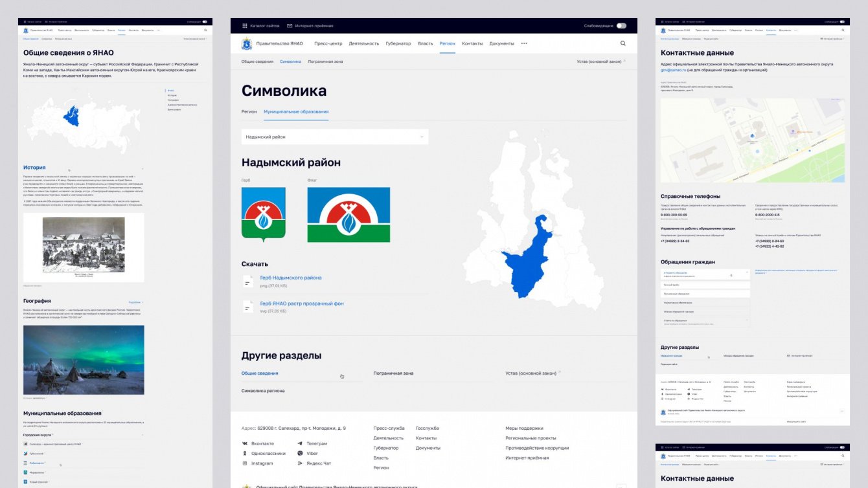The height and width of the screenshot is (488, 868).
Task: Open Символика региона under Другие разделы
Action: click(263, 391)
